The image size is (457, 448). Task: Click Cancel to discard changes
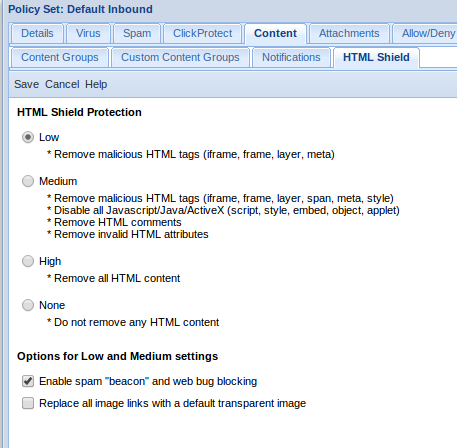pos(62,84)
